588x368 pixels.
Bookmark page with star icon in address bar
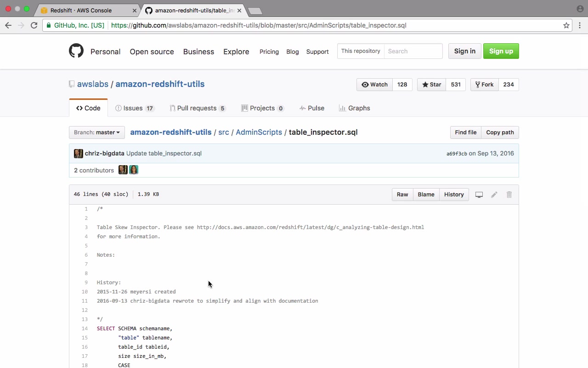(566, 25)
